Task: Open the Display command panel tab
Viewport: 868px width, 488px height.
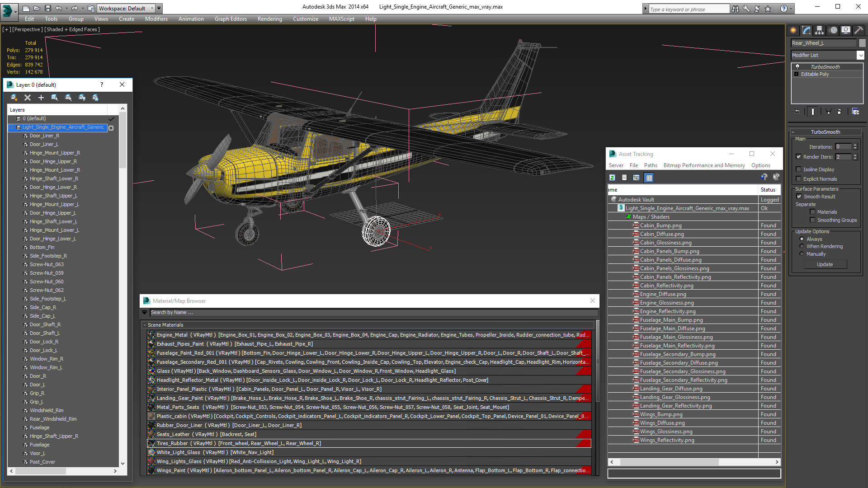Action: [846, 30]
